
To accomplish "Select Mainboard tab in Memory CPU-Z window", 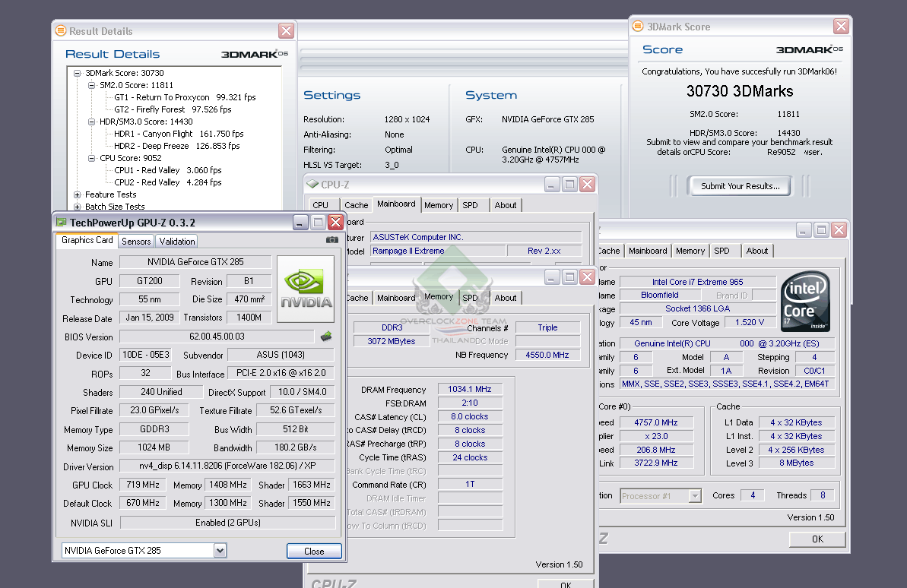I will pos(396,298).
